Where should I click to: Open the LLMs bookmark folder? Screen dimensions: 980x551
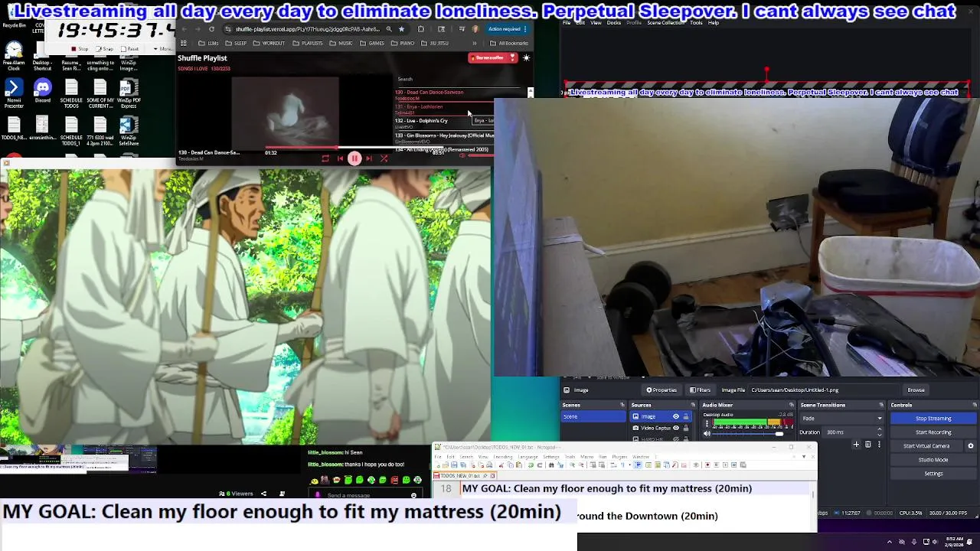click(210, 44)
